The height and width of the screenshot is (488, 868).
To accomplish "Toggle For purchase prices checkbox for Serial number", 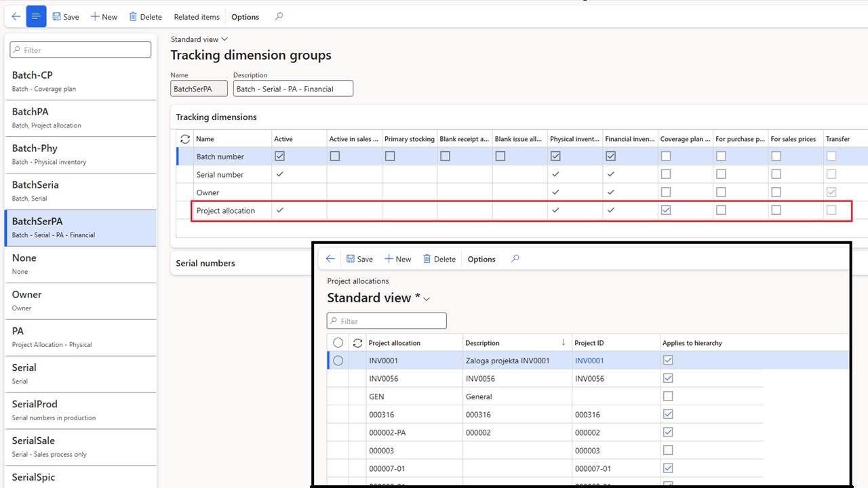I will [721, 174].
